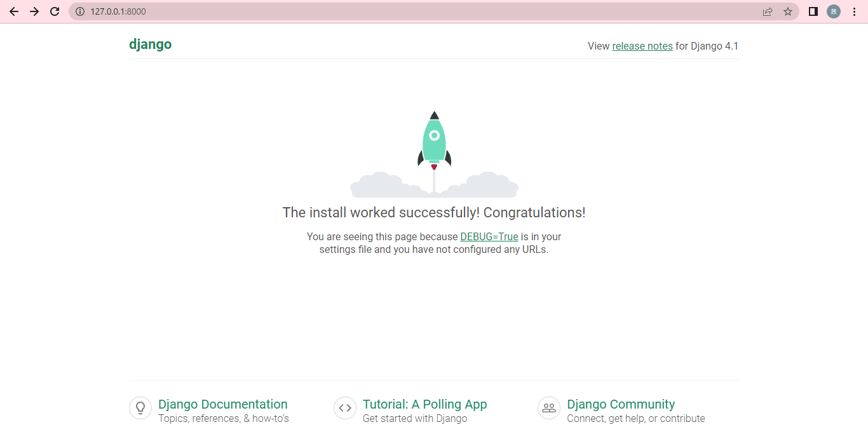The image size is (868, 441).
Task: Click 'Get started with Django' text
Action: tap(415, 418)
